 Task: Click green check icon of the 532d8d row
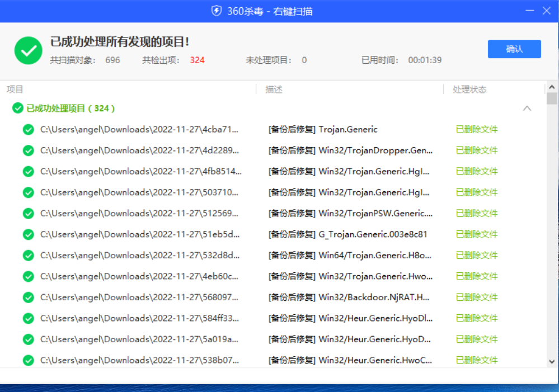[x=28, y=256]
